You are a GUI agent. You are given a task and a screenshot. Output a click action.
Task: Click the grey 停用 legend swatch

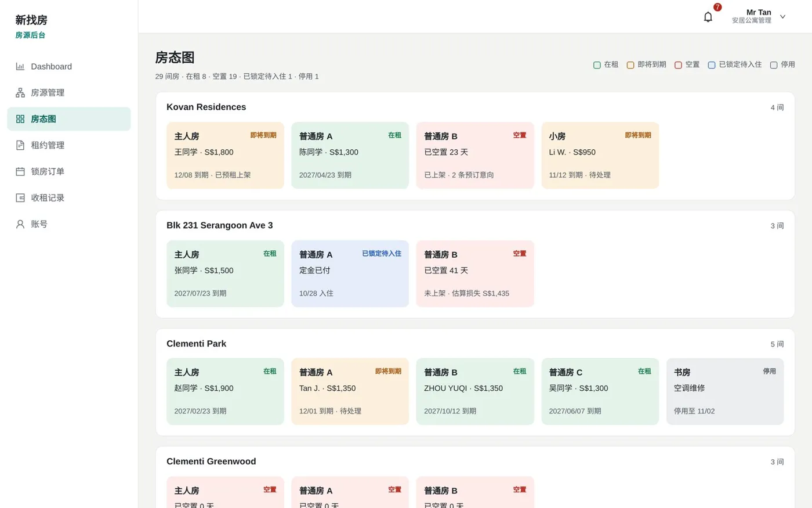click(774, 65)
